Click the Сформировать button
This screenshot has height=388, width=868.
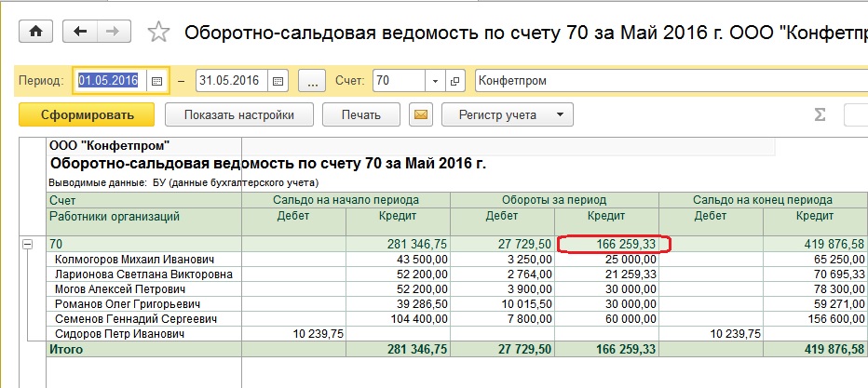click(87, 115)
